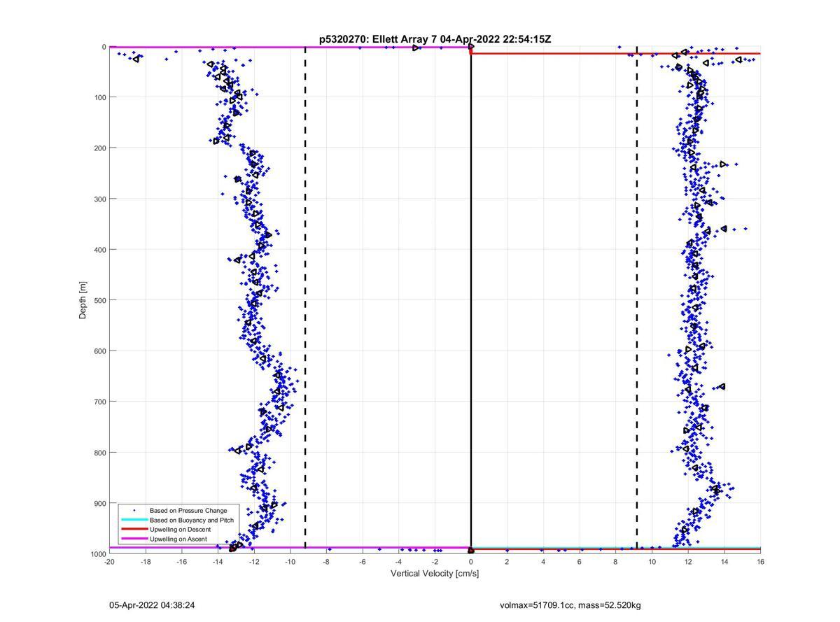Click the depth axis tick '900'

(99, 503)
